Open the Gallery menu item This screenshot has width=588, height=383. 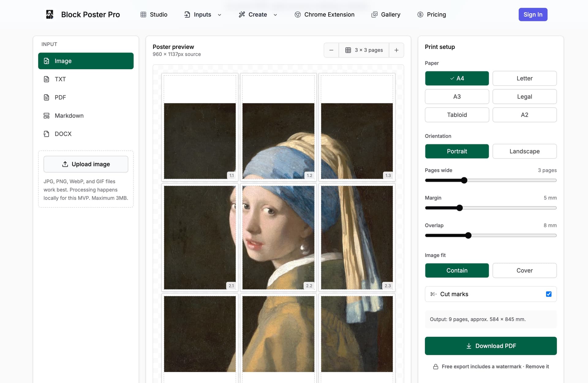386,14
